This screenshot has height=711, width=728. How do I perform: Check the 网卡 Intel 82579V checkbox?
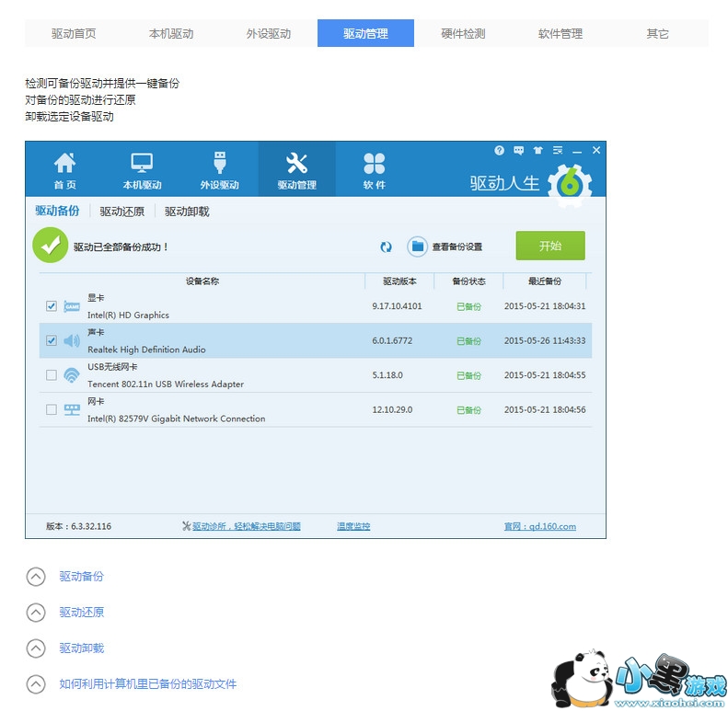pos(52,410)
